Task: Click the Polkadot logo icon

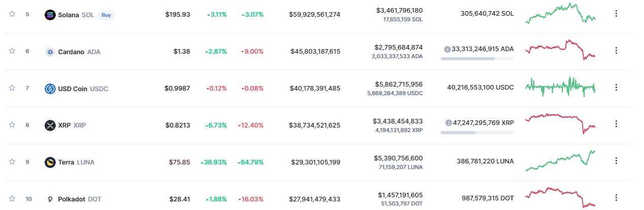Action: tap(50, 199)
